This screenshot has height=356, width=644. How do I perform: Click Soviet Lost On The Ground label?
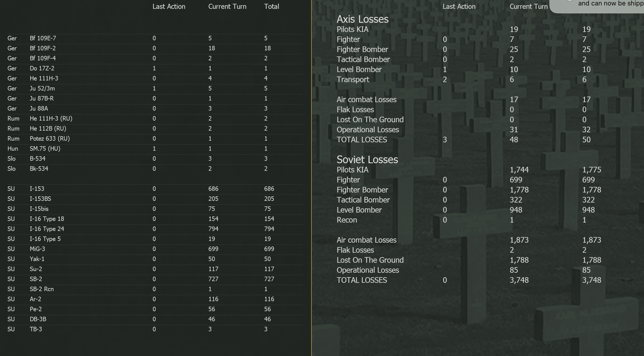click(x=370, y=260)
